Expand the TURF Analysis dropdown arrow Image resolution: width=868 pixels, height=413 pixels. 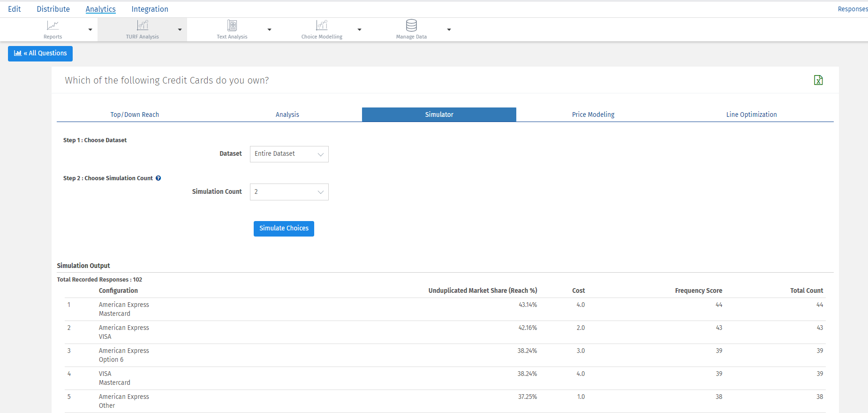pyautogui.click(x=180, y=30)
